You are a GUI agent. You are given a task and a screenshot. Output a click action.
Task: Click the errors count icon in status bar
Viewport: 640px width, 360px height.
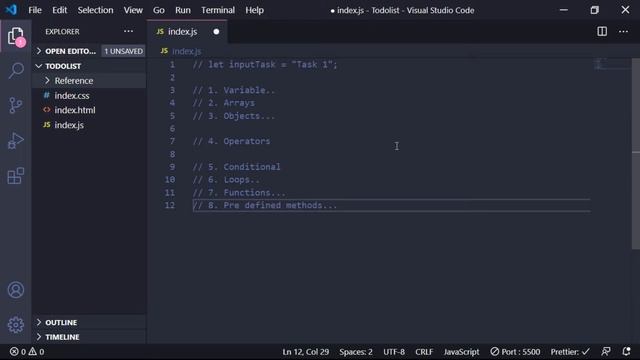click(14, 351)
